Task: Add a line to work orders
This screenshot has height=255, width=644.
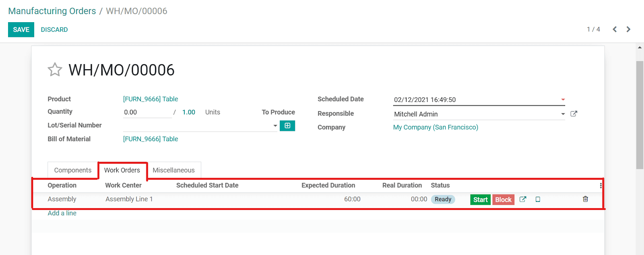Action: click(62, 213)
